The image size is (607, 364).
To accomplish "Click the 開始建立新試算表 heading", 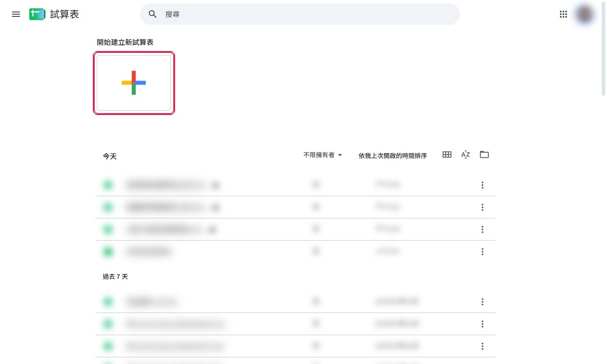I will (125, 42).
